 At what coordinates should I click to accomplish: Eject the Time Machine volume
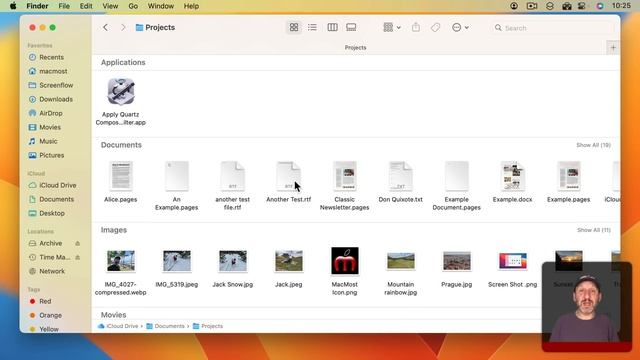[x=78, y=257]
